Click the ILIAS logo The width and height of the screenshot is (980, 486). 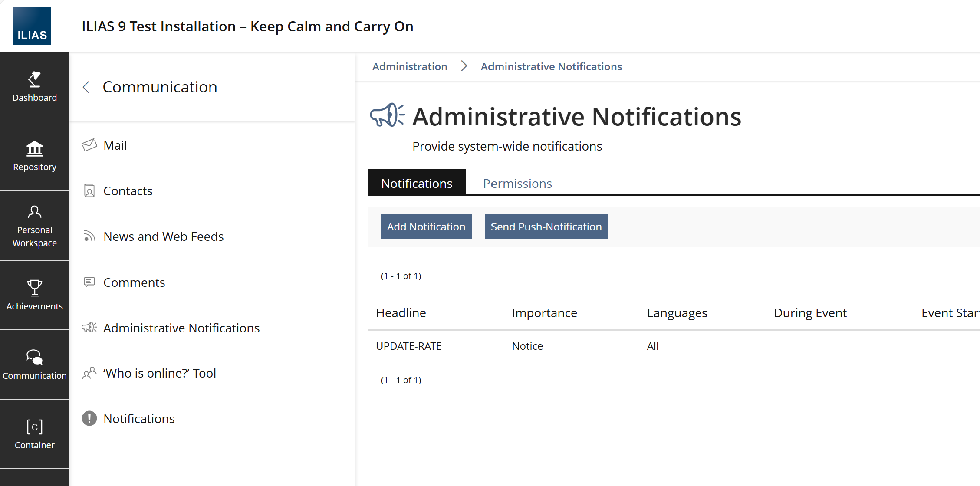(32, 26)
